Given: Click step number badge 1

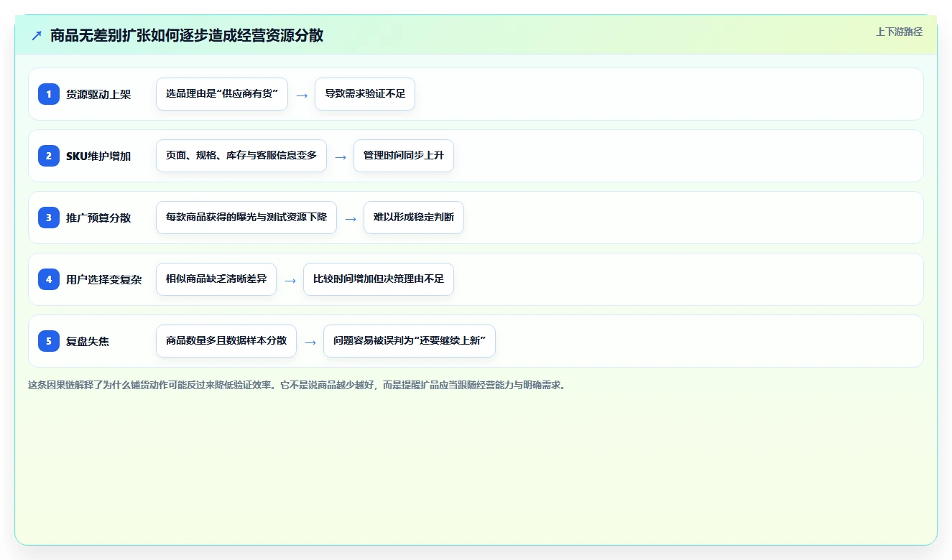Looking at the screenshot, I should click(x=49, y=94).
